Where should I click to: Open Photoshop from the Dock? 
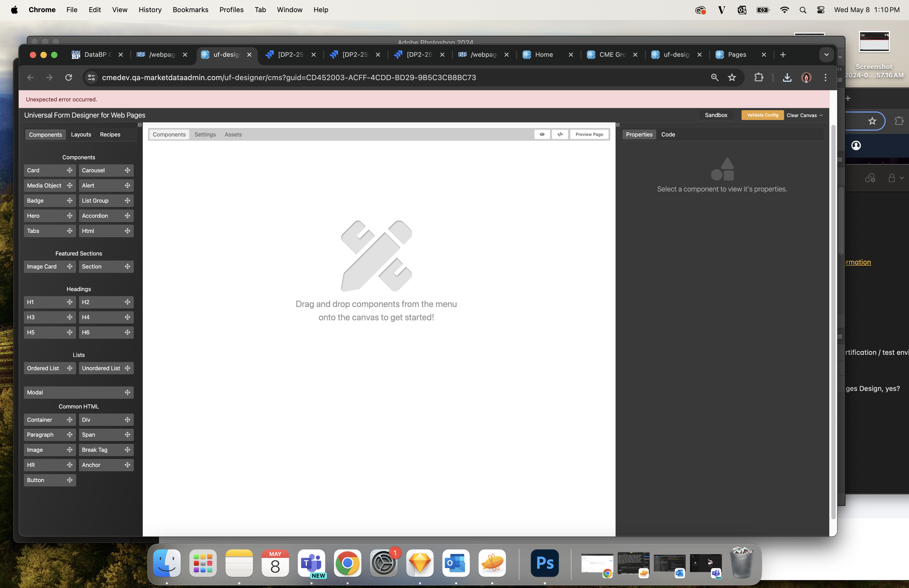click(x=544, y=563)
